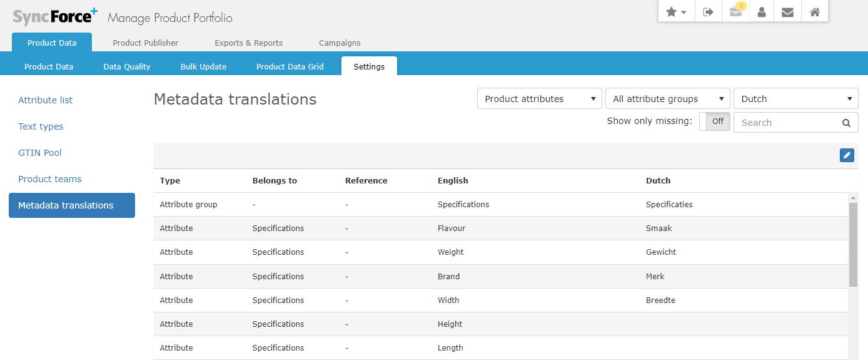
Task: Switch to the Product Publisher tab
Action: tap(145, 43)
